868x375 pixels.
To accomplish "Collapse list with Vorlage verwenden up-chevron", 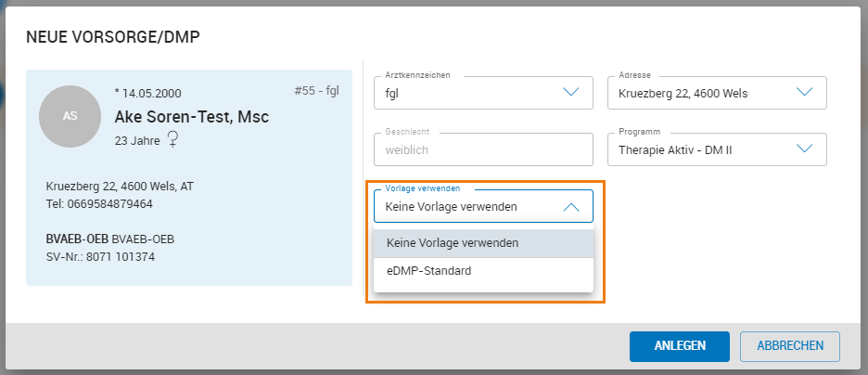I will pyautogui.click(x=572, y=207).
